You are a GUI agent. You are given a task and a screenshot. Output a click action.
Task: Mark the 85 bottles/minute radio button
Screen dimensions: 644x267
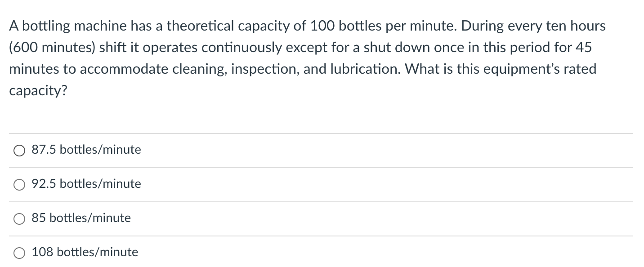[x=19, y=219]
